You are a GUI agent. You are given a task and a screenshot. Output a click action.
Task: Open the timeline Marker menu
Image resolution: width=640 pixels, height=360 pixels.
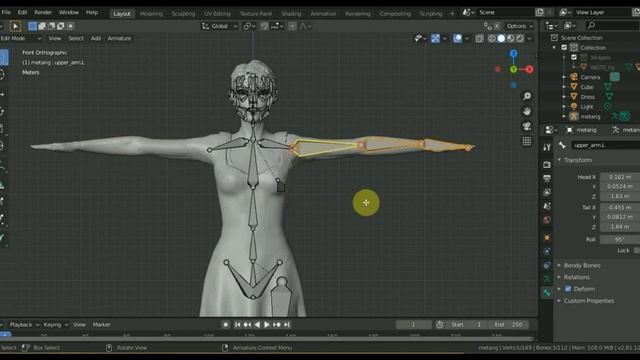[x=101, y=325]
